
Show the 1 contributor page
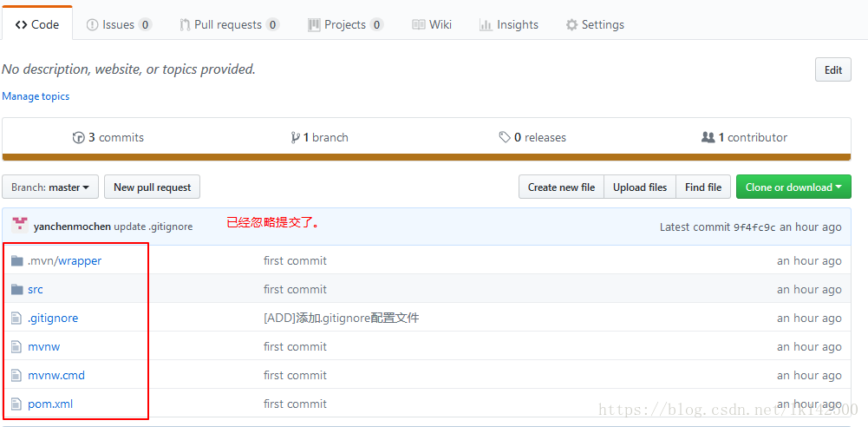tap(744, 137)
